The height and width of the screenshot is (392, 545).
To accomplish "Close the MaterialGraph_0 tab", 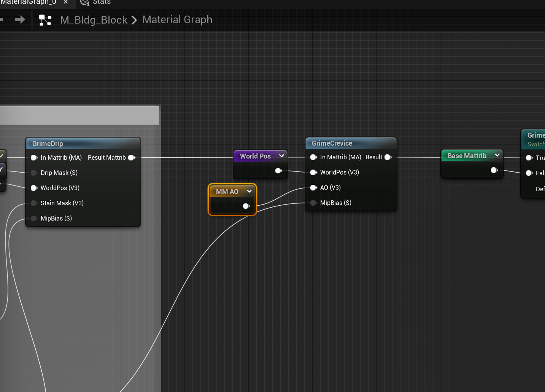I will 66,2.
